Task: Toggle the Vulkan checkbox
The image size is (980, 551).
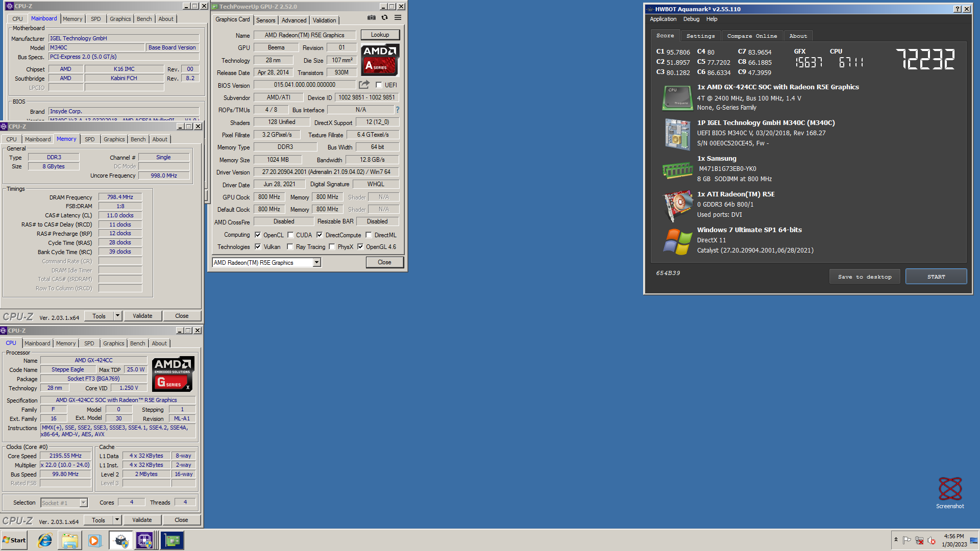Action: click(x=258, y=247)
